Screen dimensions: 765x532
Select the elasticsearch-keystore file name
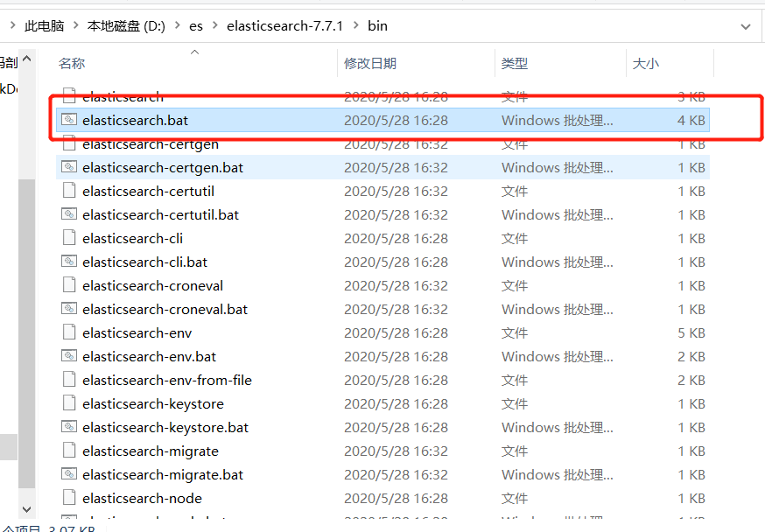pos(153,404)
